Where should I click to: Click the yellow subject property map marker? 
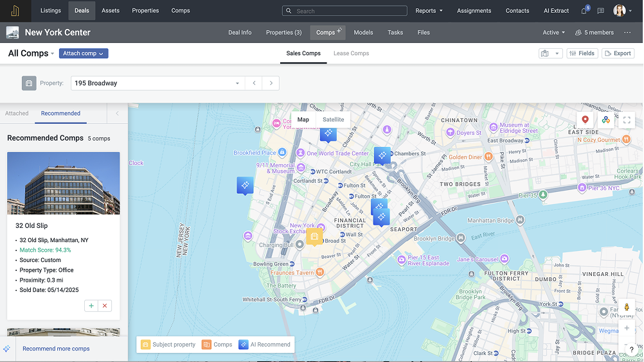click(314, 237)
